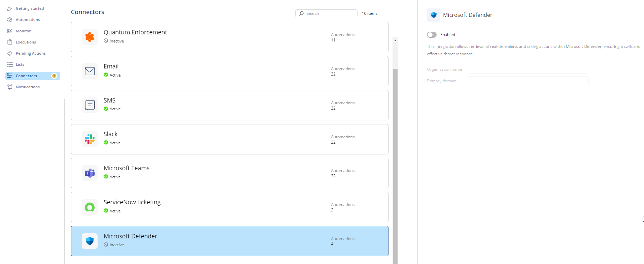Click the Microsoft Defender integration description text
644x264 pixels.
[x=534, y=50]
